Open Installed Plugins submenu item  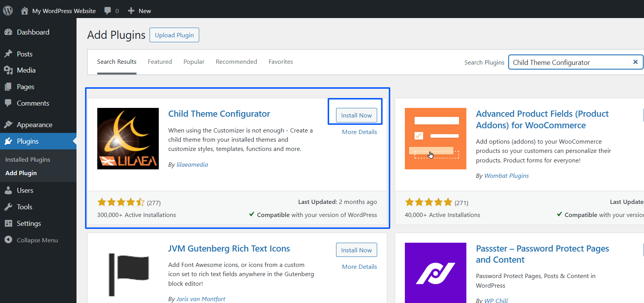[28, 159]
